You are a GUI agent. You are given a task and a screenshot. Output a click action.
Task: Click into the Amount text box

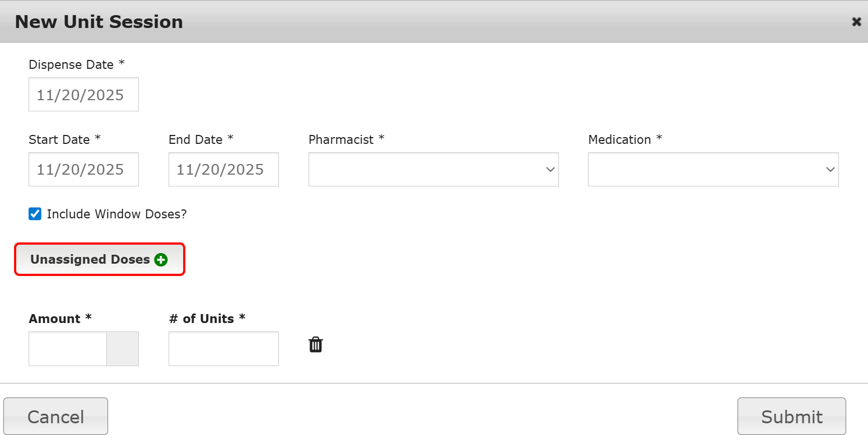[x=68, y=349]
